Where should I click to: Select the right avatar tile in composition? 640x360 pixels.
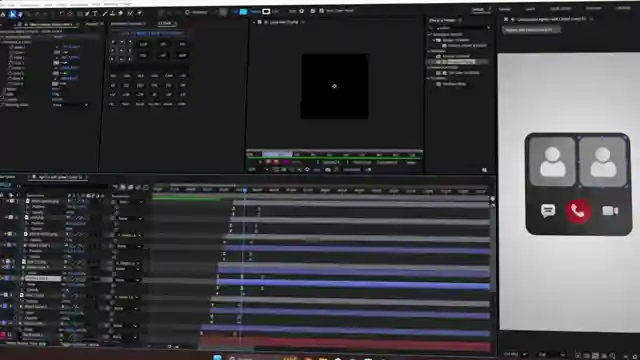(602, 162)
